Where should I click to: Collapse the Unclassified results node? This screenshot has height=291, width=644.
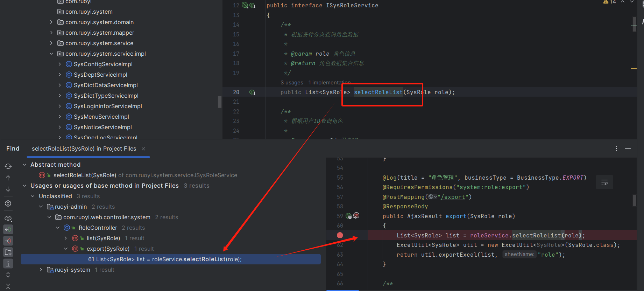click(33, 196)
